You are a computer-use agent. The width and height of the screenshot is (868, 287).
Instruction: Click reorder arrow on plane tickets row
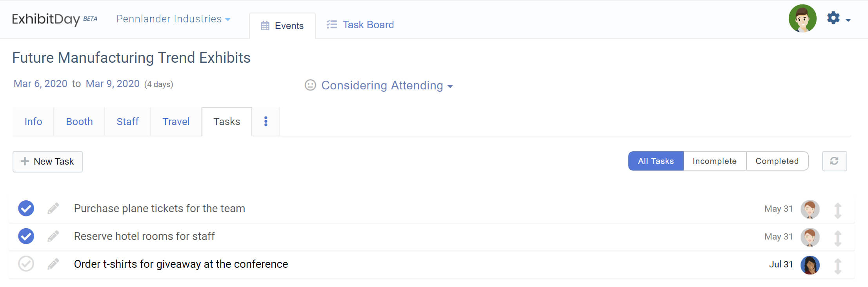click(x=837, y=211)
